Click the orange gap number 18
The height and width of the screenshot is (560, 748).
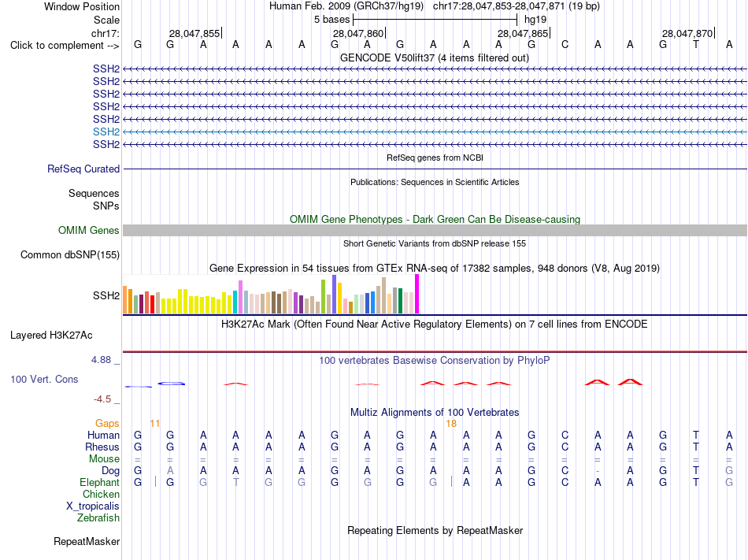tap(451, 424)
